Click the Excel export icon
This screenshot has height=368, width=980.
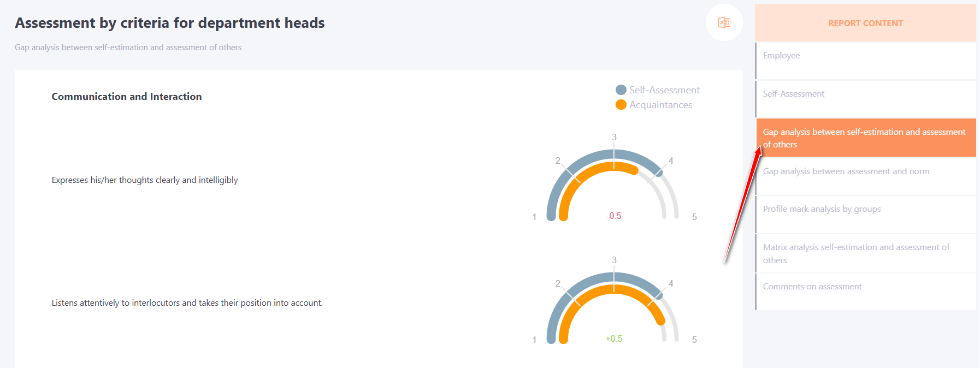point(724,22)
